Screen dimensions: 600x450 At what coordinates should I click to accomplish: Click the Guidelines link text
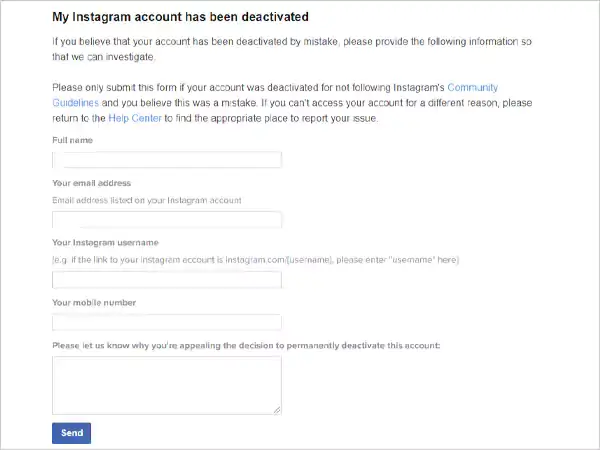[75, 103]
